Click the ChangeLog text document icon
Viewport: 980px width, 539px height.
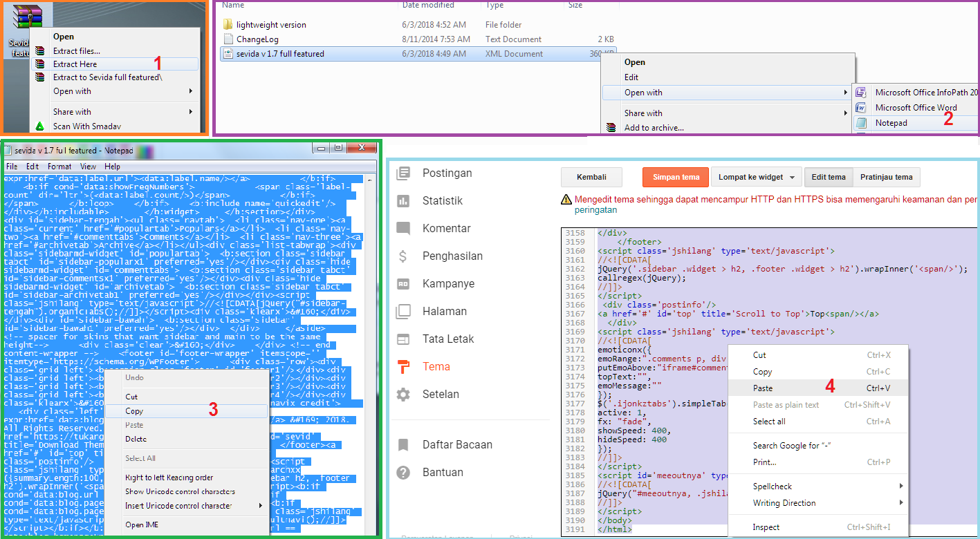[228, 39]
